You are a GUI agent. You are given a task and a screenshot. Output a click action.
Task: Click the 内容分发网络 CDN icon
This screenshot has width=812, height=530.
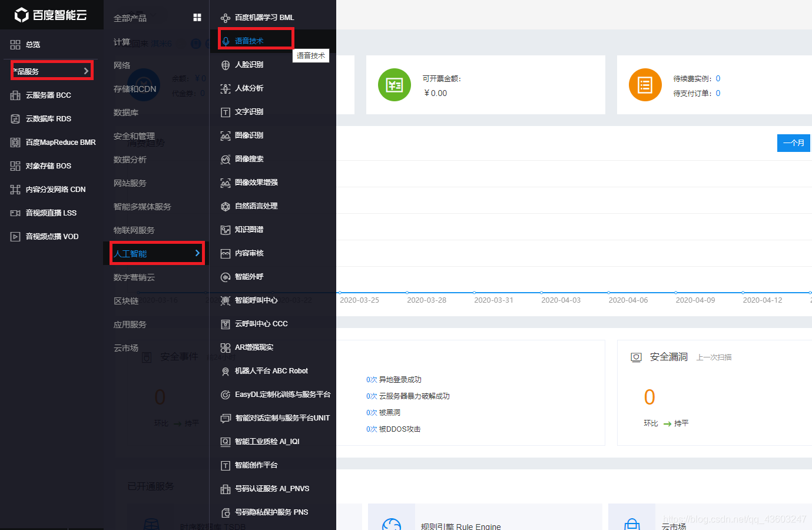click(15, 190)
